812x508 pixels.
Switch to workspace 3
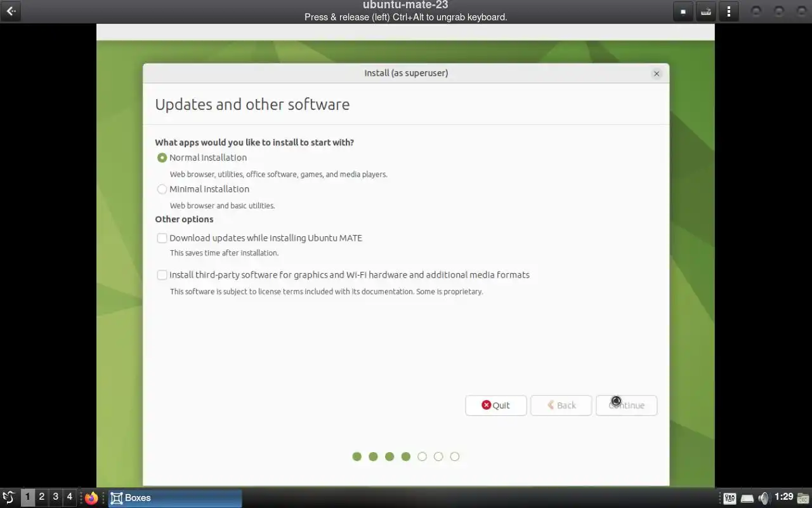pos(55,497)
